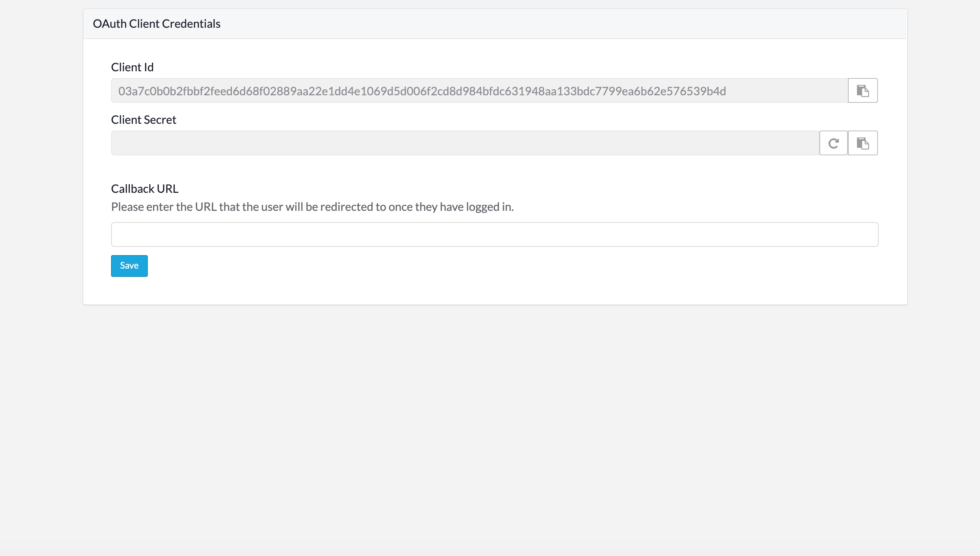Regenerate the Client Secret

[x=833, y=143]
